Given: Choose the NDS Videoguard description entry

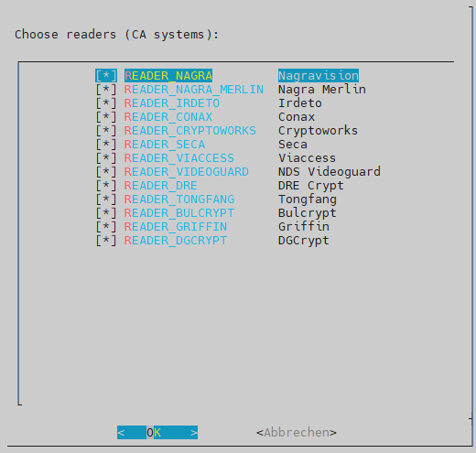Looking at the screenshot, I should (x=330, y=172).
